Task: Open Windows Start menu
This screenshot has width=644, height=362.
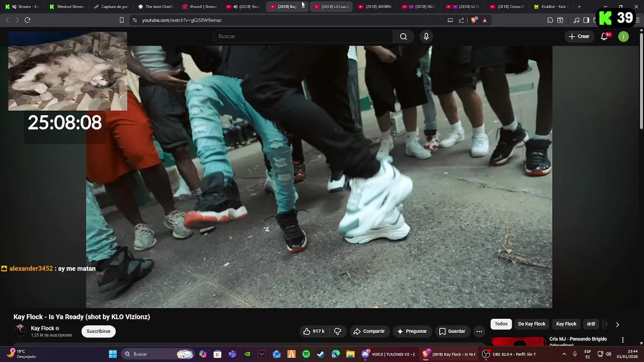Action: (x=113, y=354)
